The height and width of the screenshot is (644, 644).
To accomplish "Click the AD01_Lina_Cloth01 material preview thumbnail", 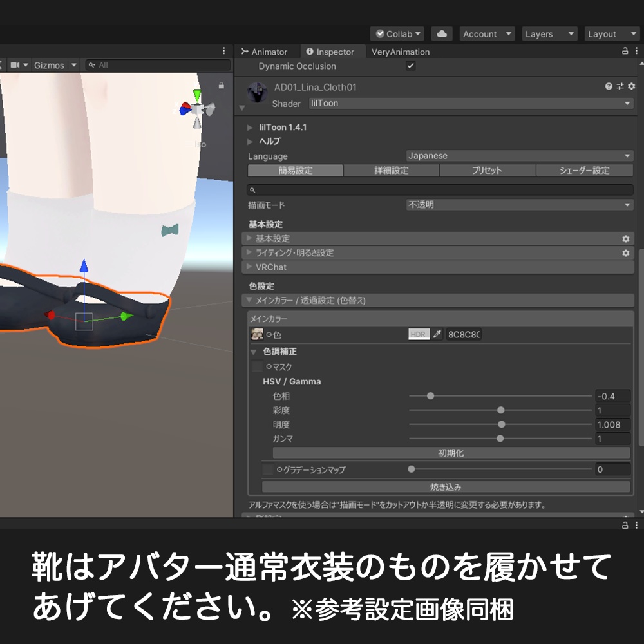I will [x=257, y=92].
